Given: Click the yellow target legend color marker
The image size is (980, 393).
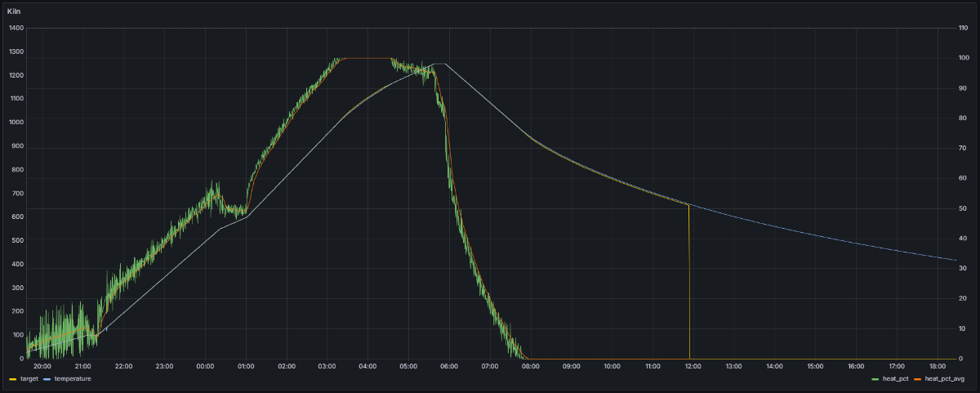Looking at the screenshot, I should coord(12,379).
